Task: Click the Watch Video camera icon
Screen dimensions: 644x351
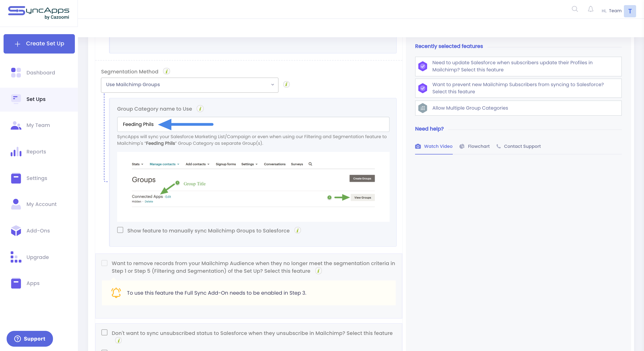Action: tap(418, 146)
